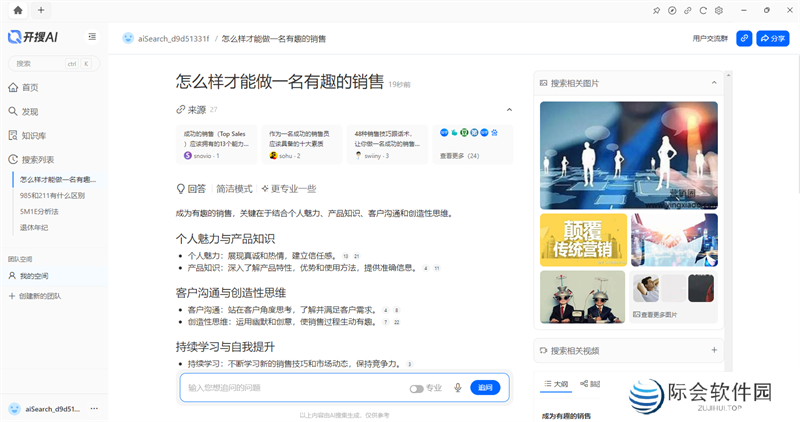Image resolution: width=800 pixels, height=422 pixels.
Task: Collapse the 来源 sources section
Action: pos(509,110)
